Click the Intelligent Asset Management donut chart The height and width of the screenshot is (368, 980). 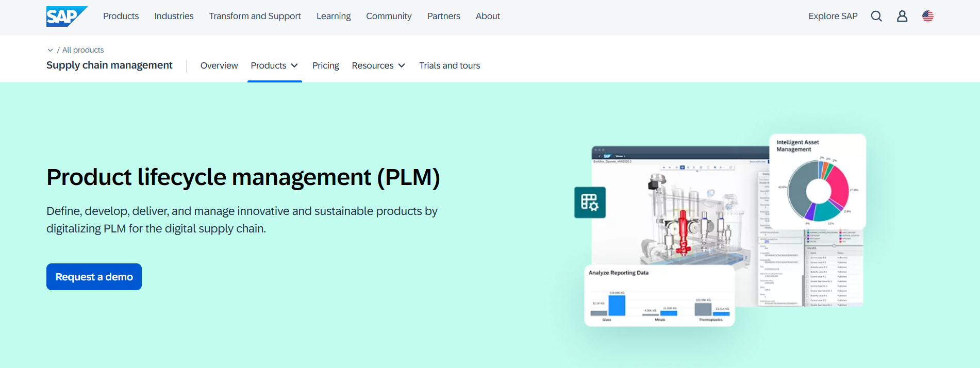coord(818,190)
